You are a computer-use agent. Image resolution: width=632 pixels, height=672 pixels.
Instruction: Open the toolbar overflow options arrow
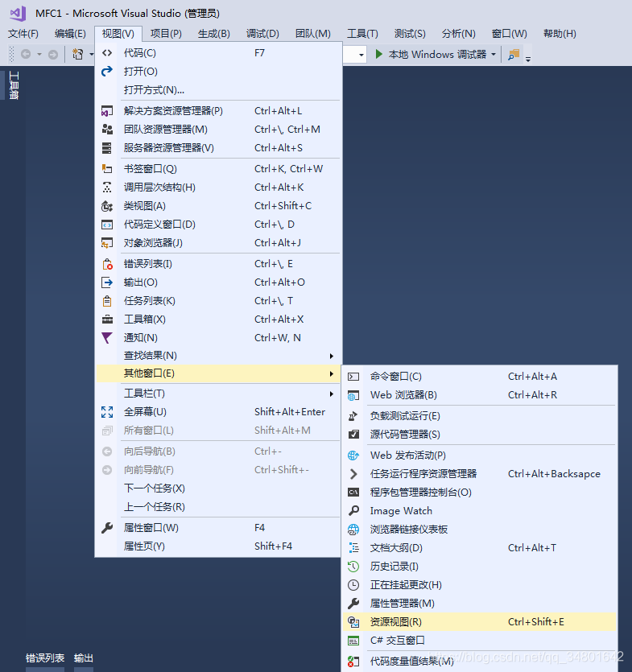[x=528, y=59]
